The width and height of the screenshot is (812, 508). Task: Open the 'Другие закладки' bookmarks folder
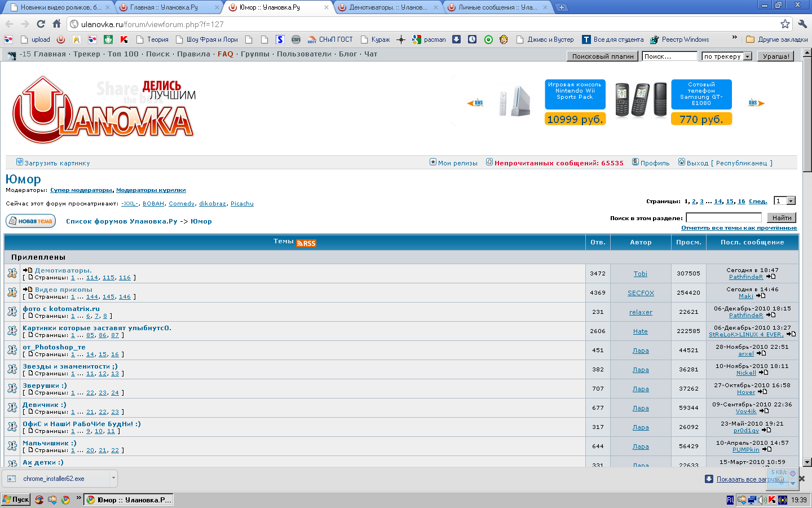point(776,40)
